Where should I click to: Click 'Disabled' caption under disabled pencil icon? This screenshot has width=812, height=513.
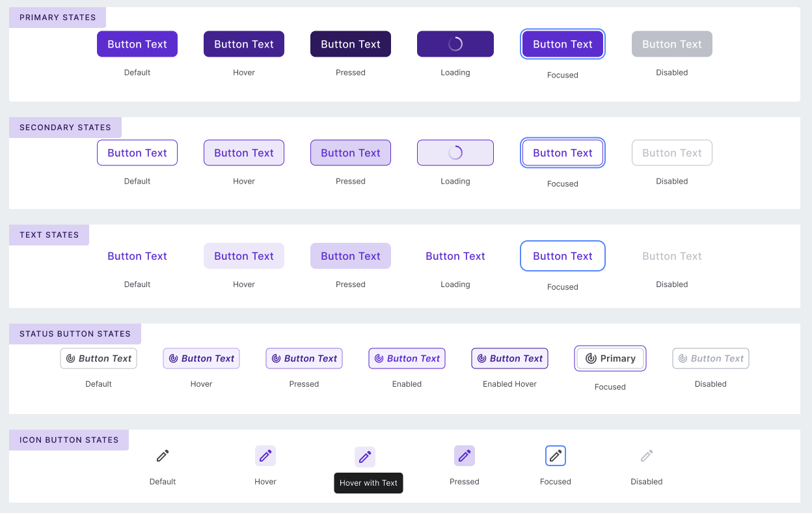[647, 482]
